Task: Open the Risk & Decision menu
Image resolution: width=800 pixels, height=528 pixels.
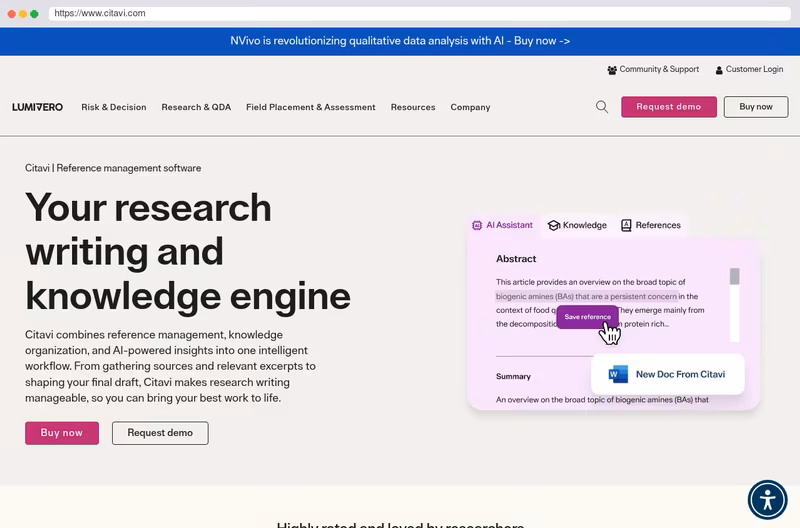Action: coord(114,107)
